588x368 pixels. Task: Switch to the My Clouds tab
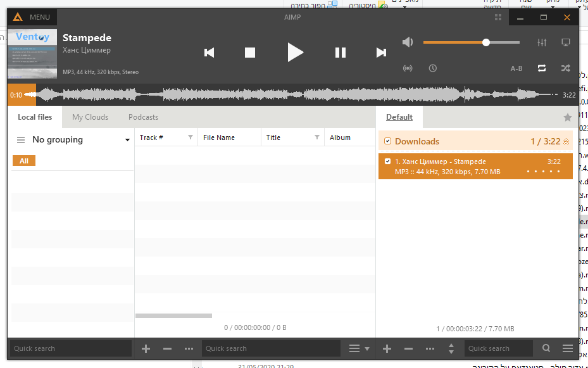pos(90,117)
